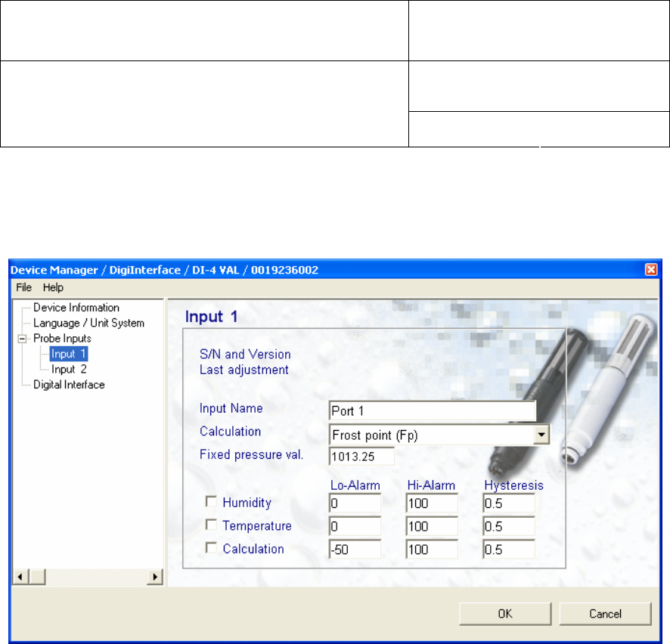Select Input 2 in the tree
The image size is (670, 644).
coord(69,369)
